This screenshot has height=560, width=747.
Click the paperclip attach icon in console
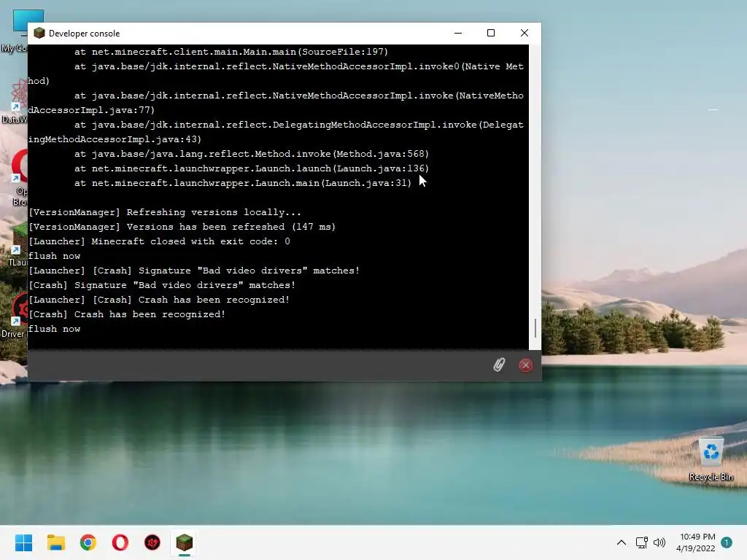coord(499,365)
